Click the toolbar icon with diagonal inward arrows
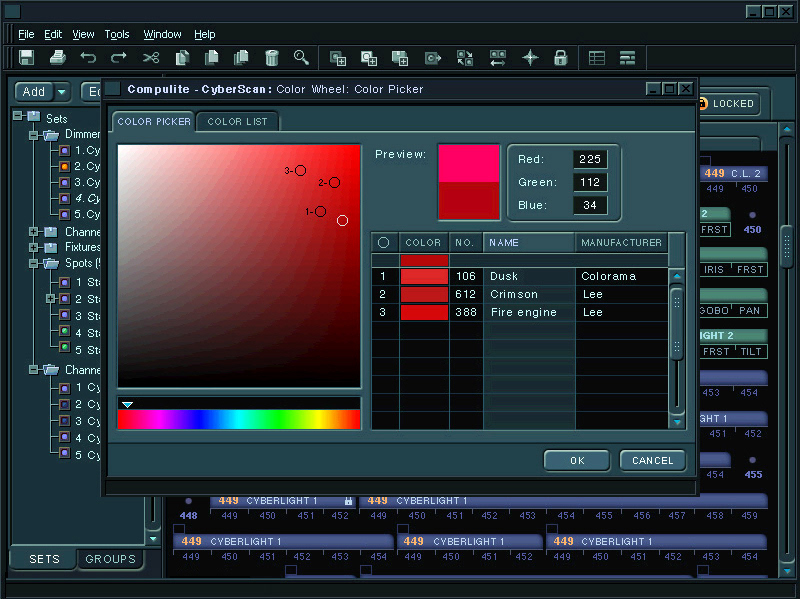 (465, 58)
